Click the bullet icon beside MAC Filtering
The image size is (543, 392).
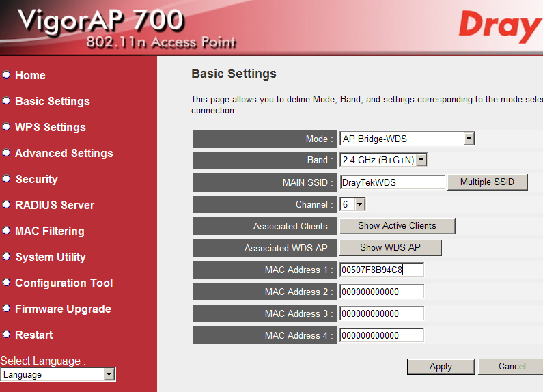pyautogui.click(x=6, y=230)
